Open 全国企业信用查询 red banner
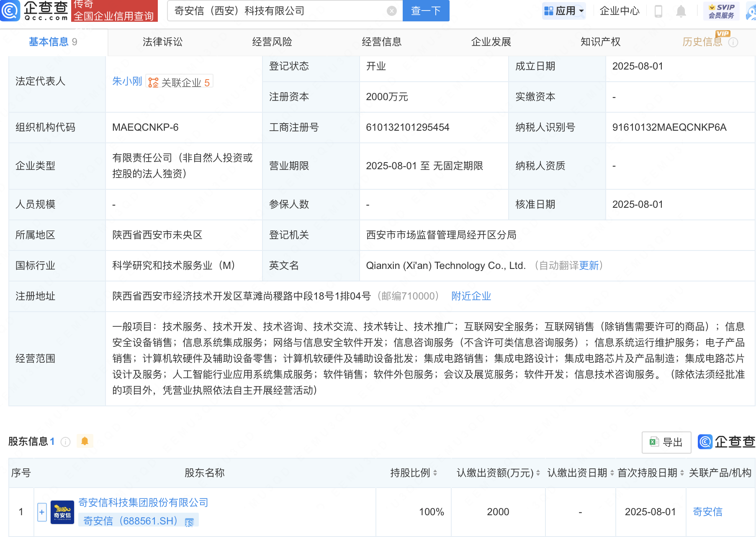 (114, 10)
